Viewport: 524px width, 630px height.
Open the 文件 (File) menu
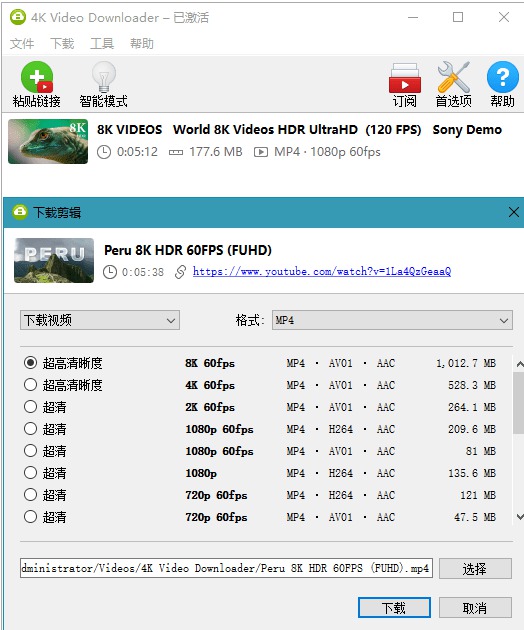[22, 43]
